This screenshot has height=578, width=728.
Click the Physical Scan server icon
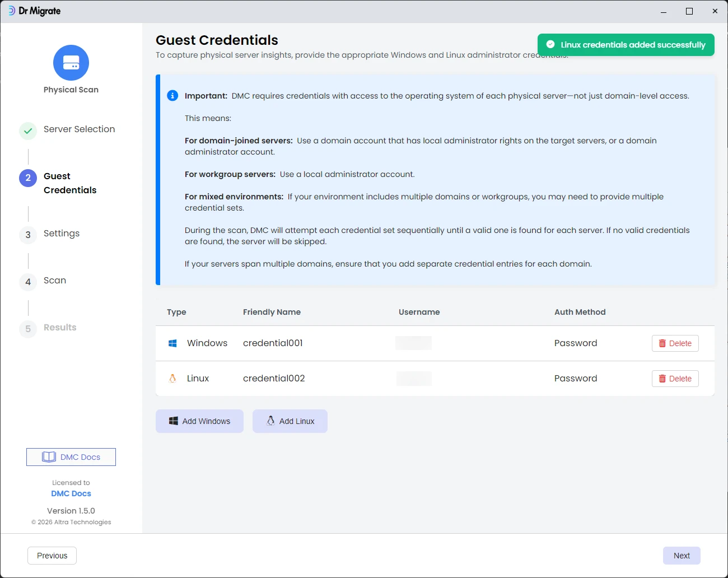71,63
